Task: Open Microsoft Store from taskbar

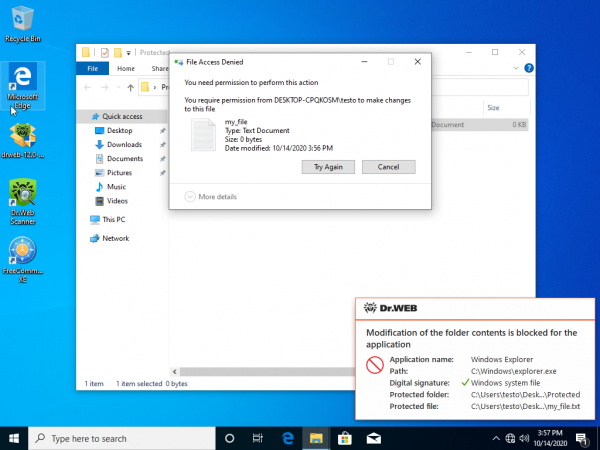Action: (x=343, y=438)
